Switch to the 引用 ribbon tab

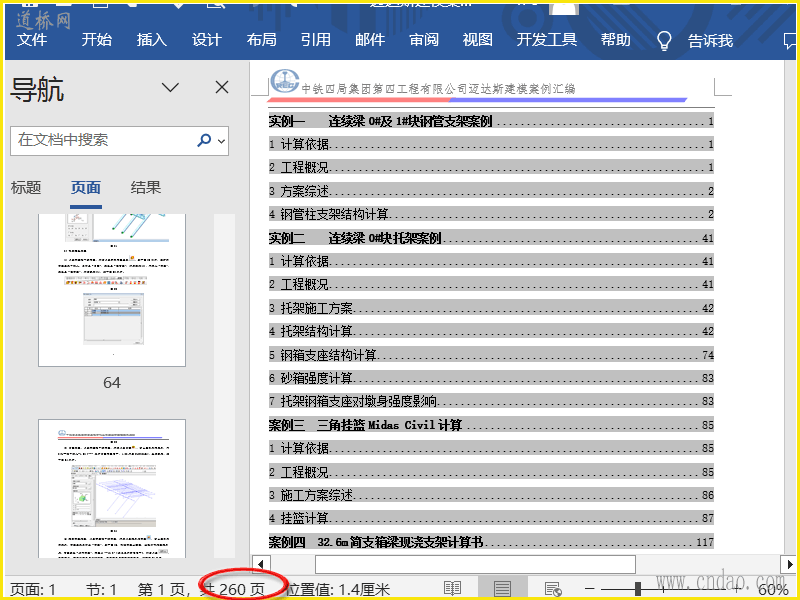[x=315, y=40]
